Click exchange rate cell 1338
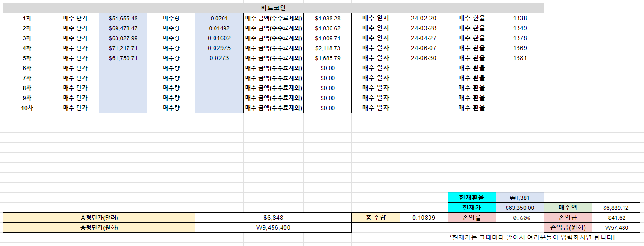Viewport: 644px width, 246px height. (x=520, y=18)
